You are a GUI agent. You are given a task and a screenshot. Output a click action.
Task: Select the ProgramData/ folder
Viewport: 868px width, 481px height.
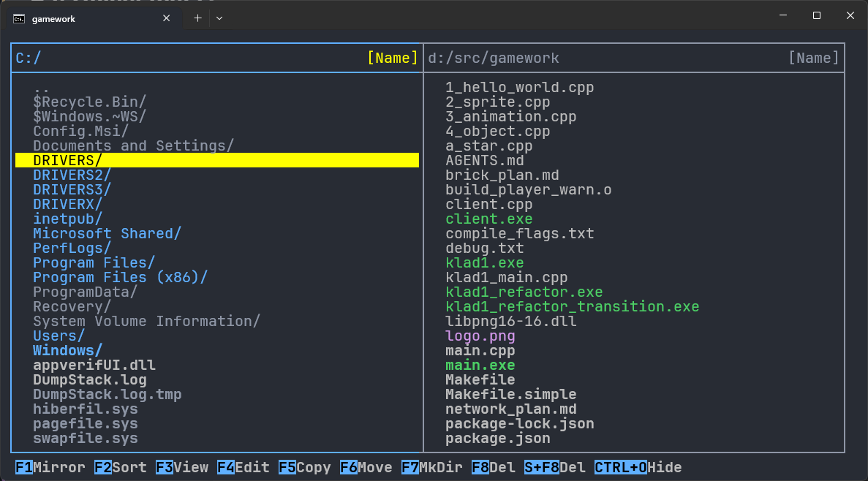pyautogui.click(x=86, y=292)
